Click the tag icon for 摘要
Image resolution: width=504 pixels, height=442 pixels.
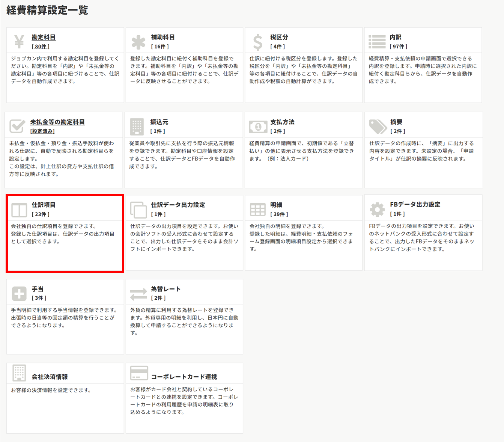[378, 127]
